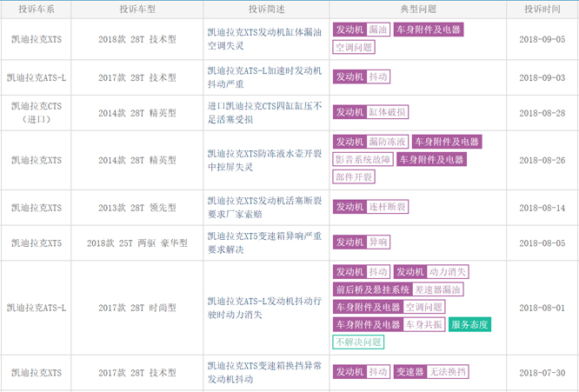Click the date 2018-09-03

(x=542, y=77)
